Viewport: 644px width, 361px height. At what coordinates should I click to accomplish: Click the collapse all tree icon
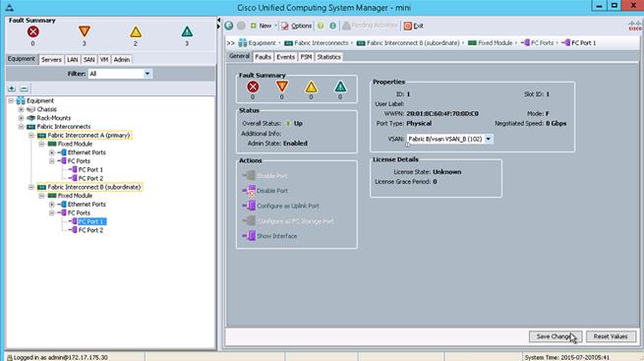click(x=25, y=89)
